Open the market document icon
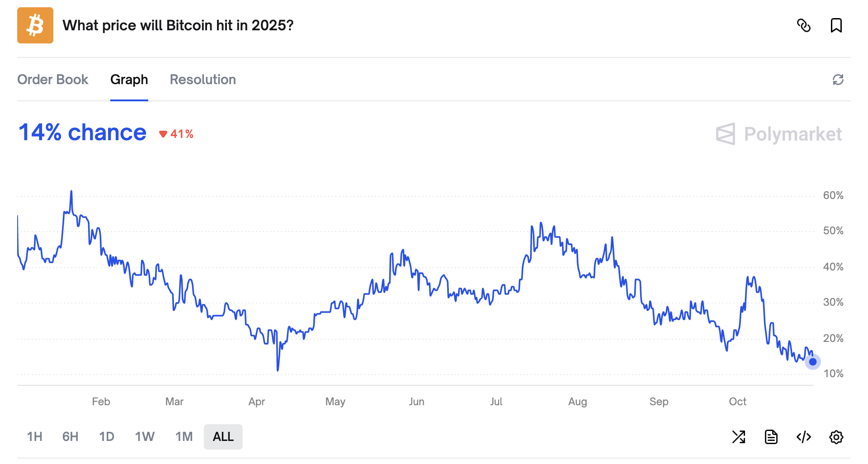868x464 pixels. [x=771, y=437]
